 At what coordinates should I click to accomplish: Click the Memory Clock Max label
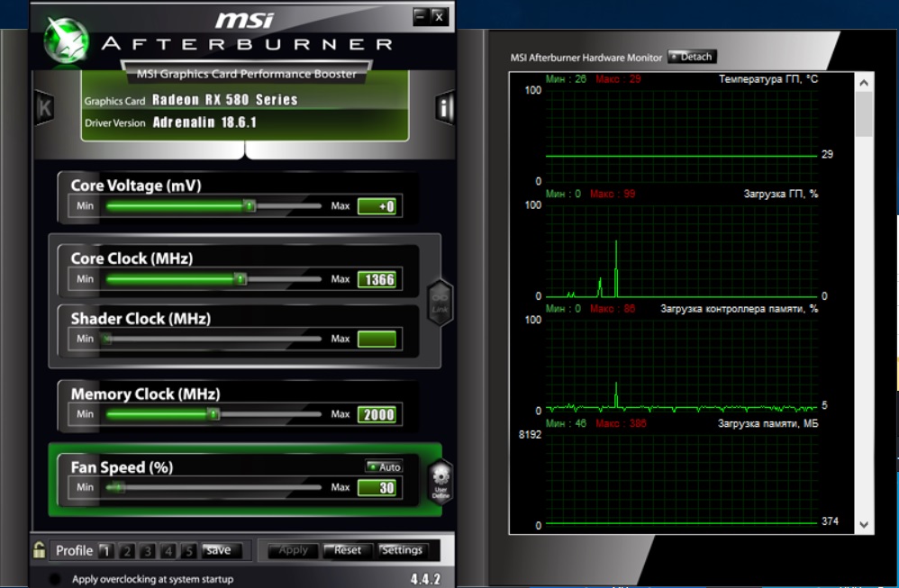pos(340,414)
